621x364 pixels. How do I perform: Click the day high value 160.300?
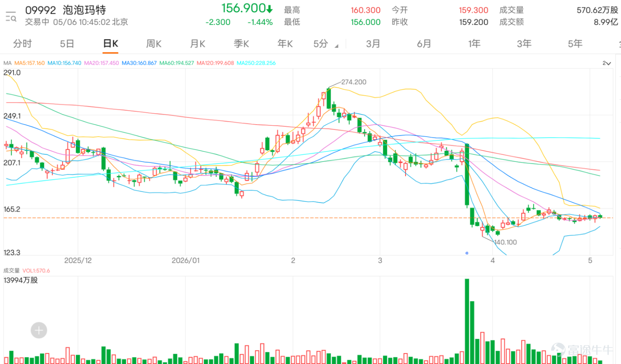pyautogui.click(x=366, y=10)
